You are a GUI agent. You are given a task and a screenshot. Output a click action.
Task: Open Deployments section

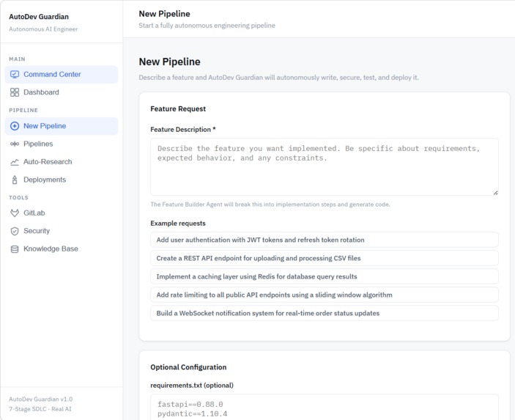coord(62,180)
